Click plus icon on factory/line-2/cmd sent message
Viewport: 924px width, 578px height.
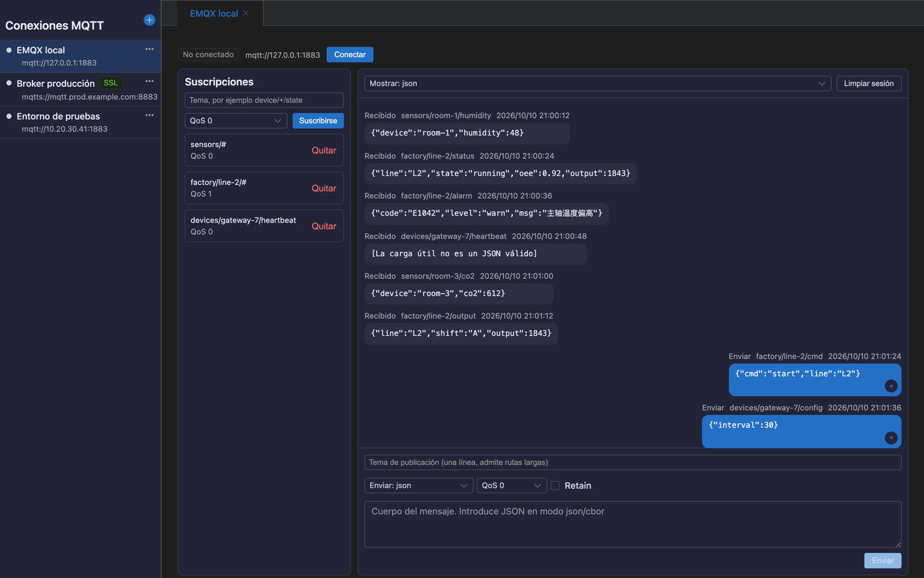coord(891,386)
